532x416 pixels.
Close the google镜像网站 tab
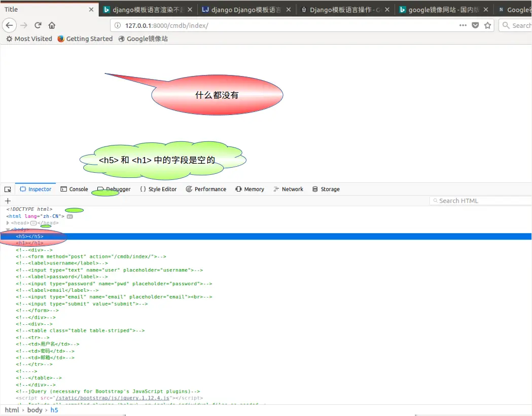(x=486, y=10)
